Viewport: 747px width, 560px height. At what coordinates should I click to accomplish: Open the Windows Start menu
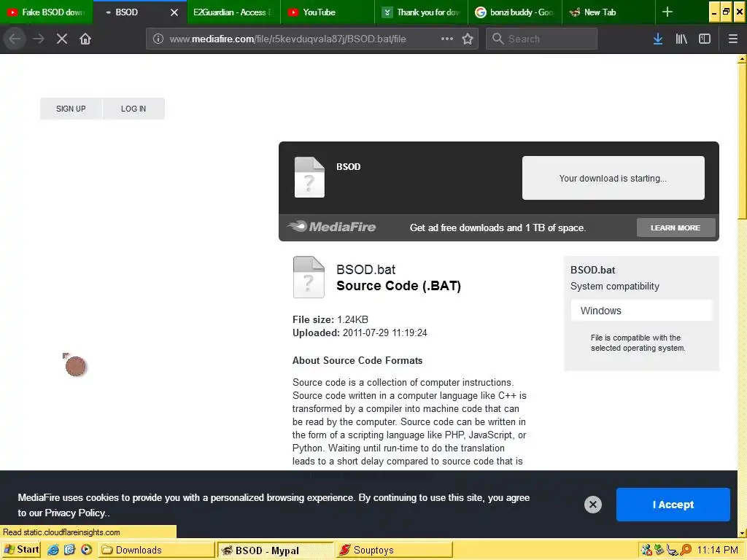21,550
